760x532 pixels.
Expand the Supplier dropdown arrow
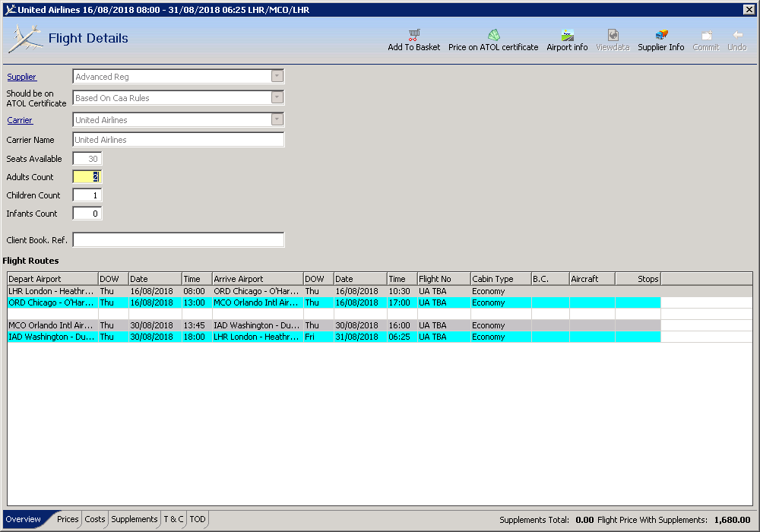277,76
